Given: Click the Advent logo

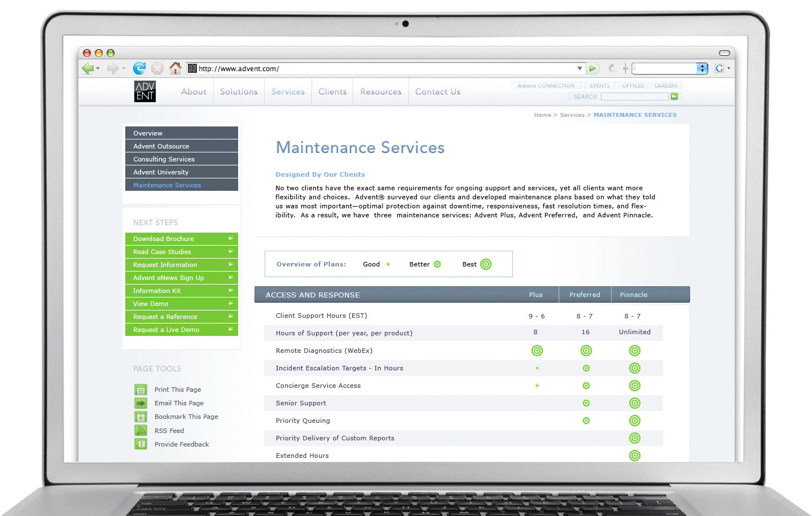Looking at the screenshot, I should [x=145, y=91].
